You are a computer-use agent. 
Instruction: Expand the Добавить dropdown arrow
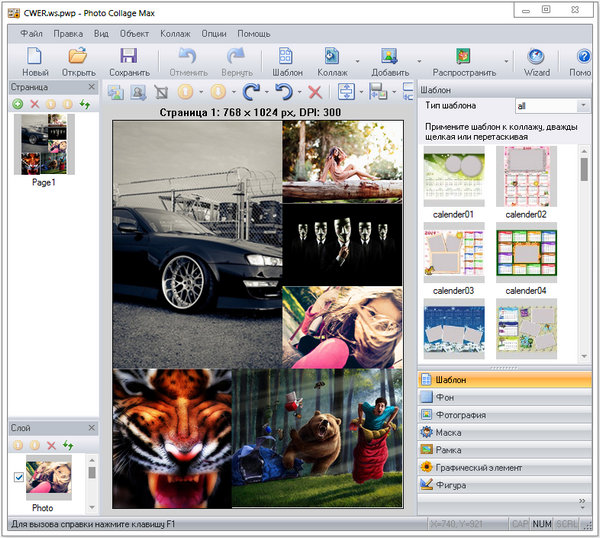(x=418, y=60)
